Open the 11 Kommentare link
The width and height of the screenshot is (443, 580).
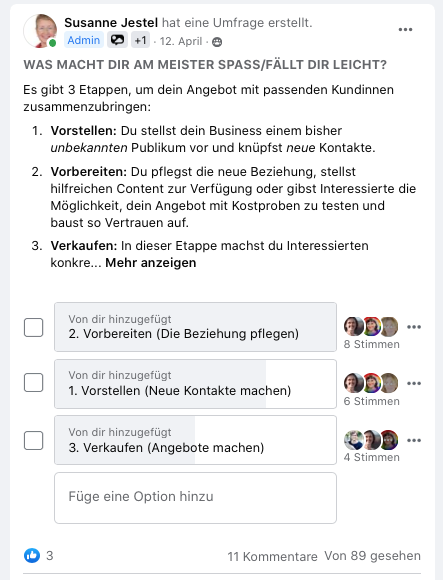(x=272, y=556)
